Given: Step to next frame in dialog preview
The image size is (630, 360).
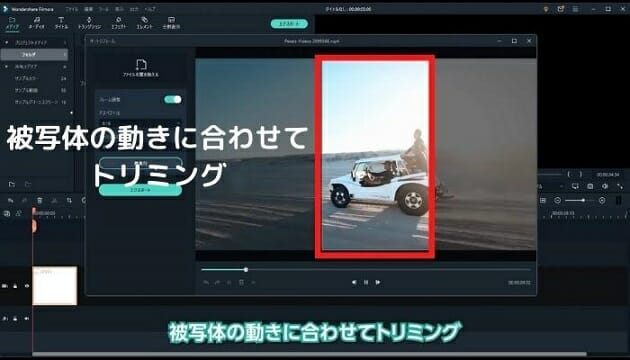Looking at the screenshot, I should 378,282.
